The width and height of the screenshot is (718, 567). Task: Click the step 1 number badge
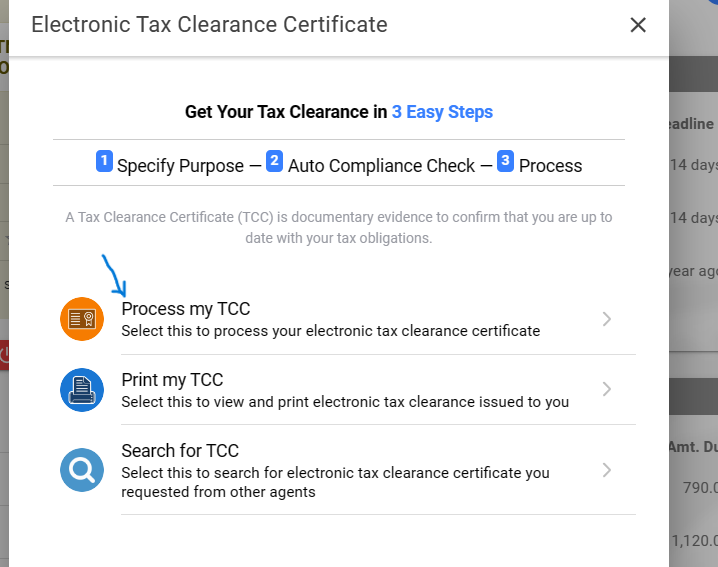coord(104,161)
